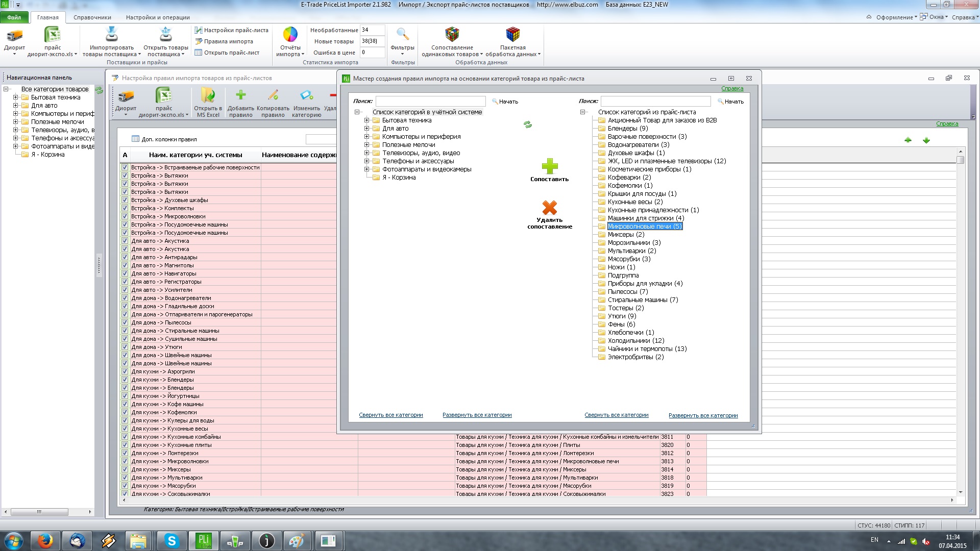980x551 pixels.
Task: Open the Справка menu in the title area
Action: [x=965, y=17]
